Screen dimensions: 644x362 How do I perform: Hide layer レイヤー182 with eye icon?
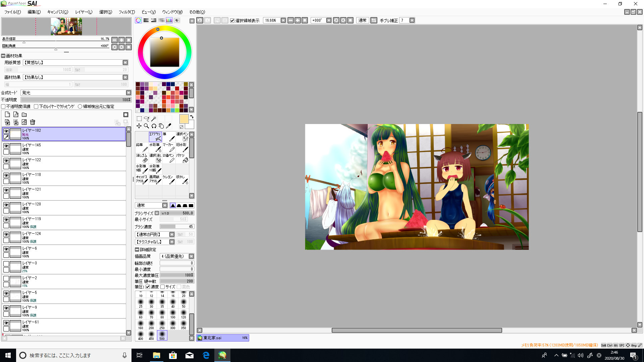point(6,131)
